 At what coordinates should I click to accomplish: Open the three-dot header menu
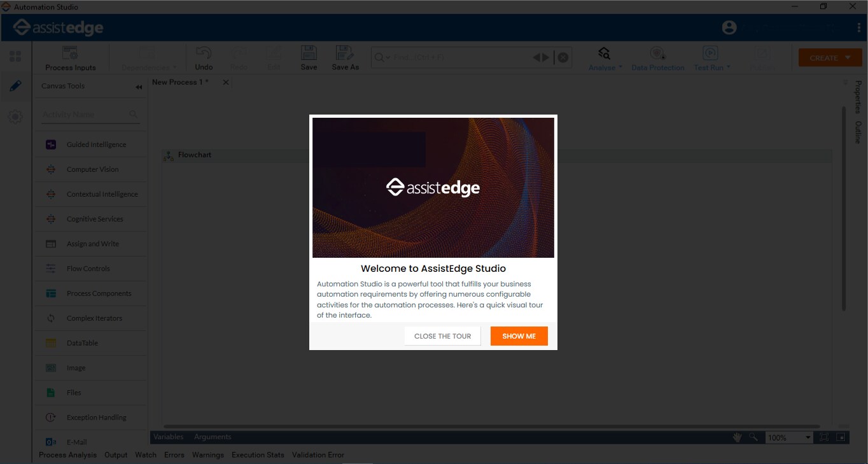click(x=859, y=27)
